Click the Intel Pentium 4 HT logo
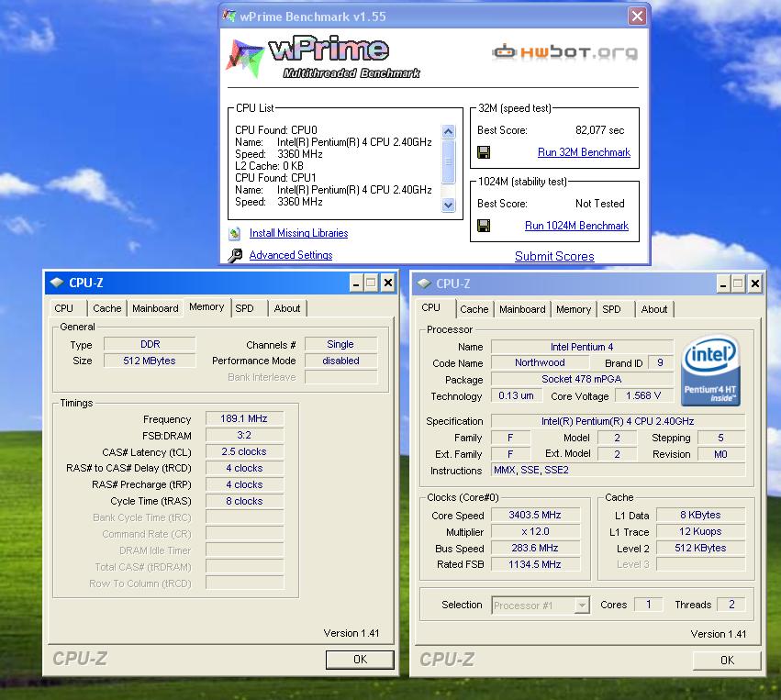Screen dimensions: 781x700 coord(710,371)
